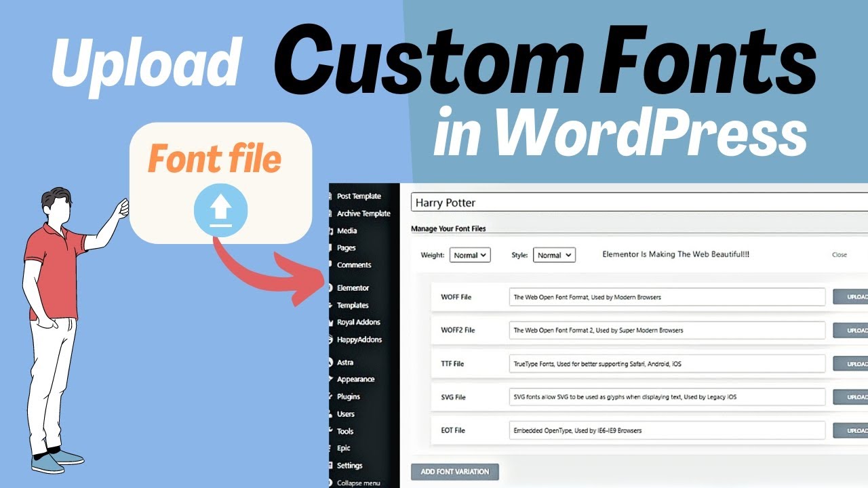
Task: Click the 'TTF File' label
Action: coord(452,364)
